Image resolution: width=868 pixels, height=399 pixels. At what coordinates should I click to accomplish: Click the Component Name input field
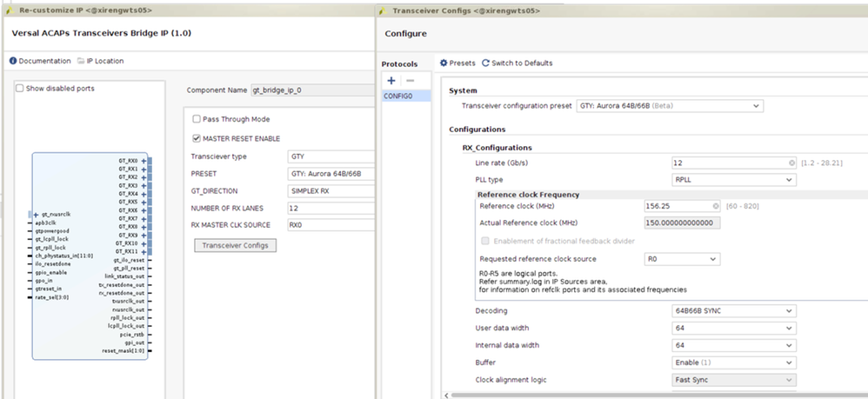[x=313, y=90]
